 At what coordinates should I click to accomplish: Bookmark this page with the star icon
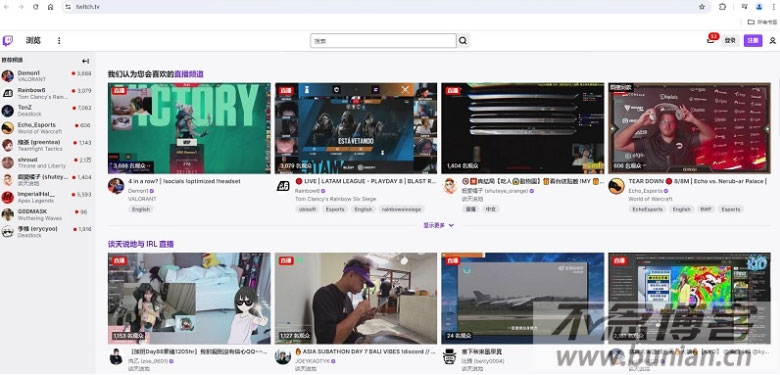(702, 7)
